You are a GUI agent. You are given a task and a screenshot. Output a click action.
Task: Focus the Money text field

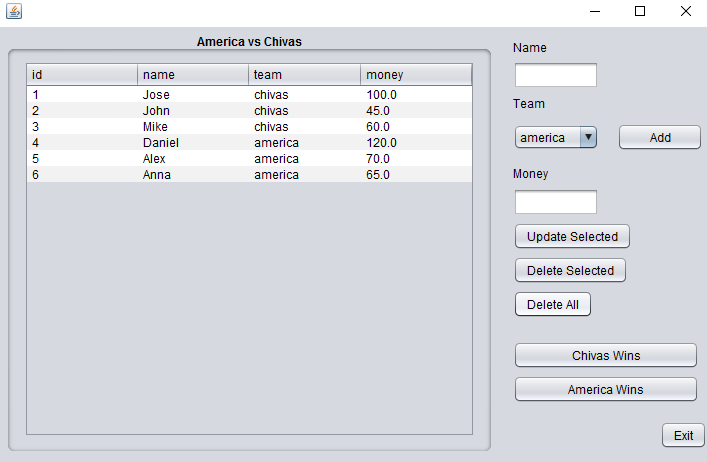[x=556, y=202]
